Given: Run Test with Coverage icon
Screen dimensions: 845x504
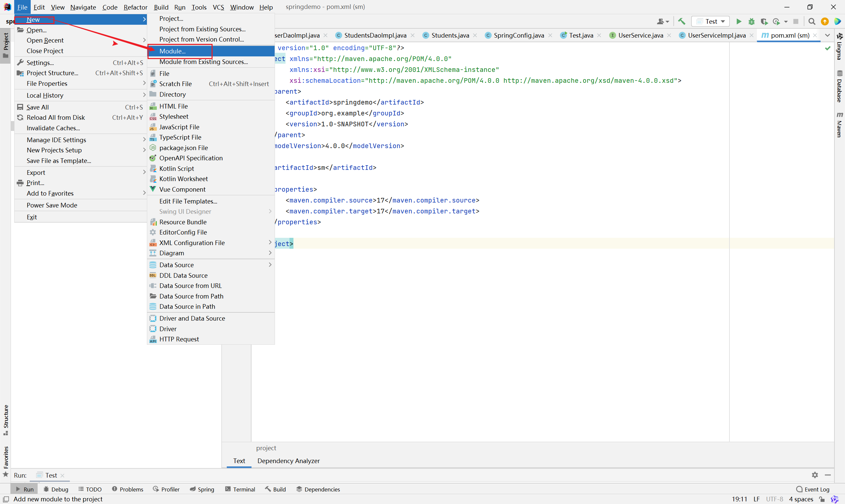Looking at the screenshot, I should 764,21.
